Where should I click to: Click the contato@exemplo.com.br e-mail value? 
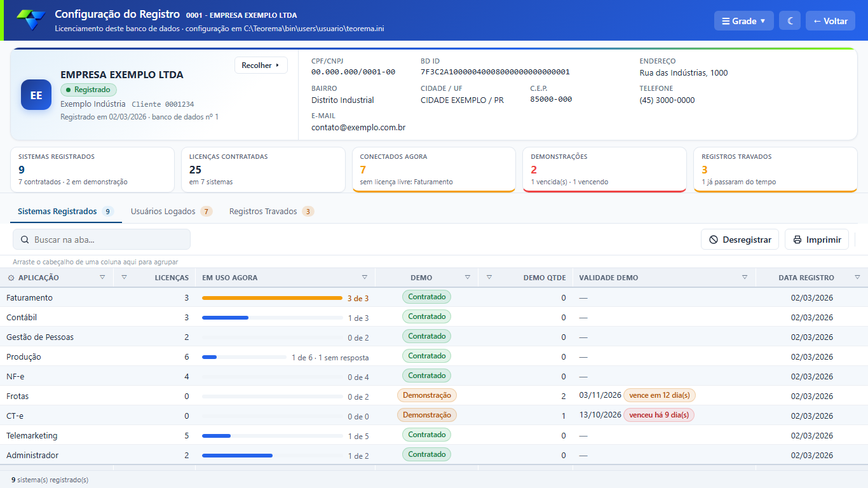pos(358,127)
